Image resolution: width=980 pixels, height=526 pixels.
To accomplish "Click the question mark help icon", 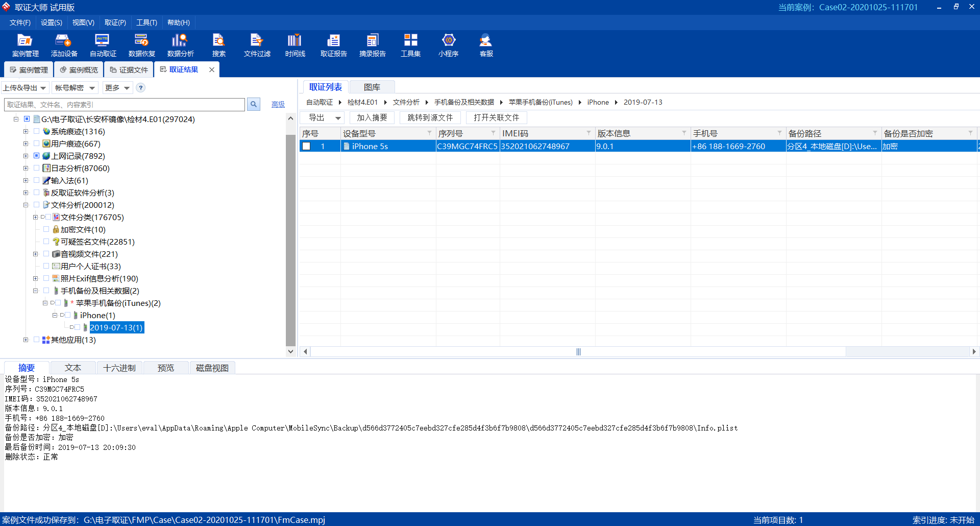I will (141, 88).
